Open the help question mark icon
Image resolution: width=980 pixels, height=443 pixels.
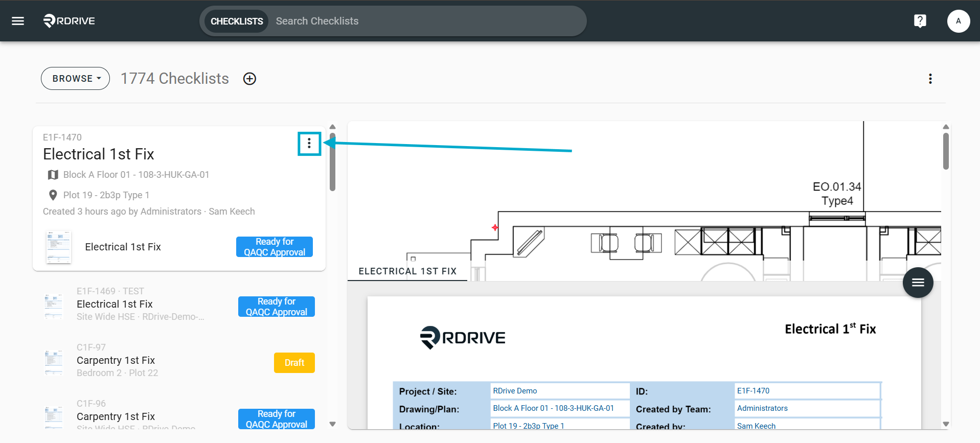tap(920, 21)
